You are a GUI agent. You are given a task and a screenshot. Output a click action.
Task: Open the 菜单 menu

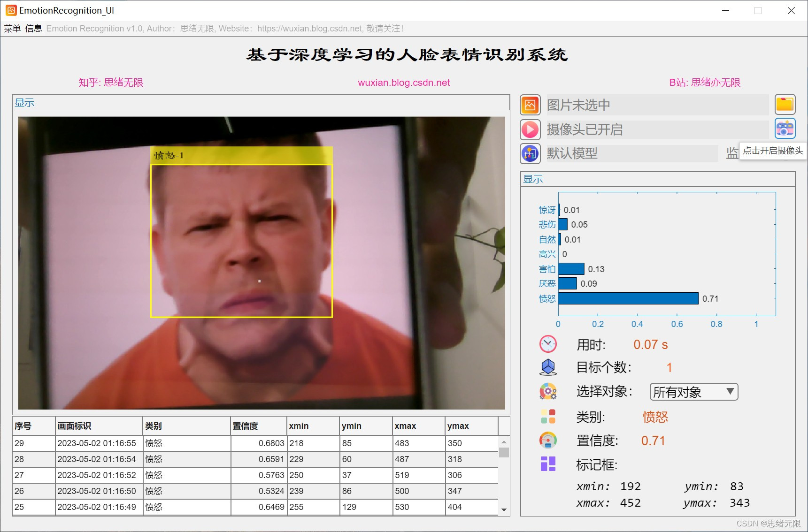click(x=13, y=29)
